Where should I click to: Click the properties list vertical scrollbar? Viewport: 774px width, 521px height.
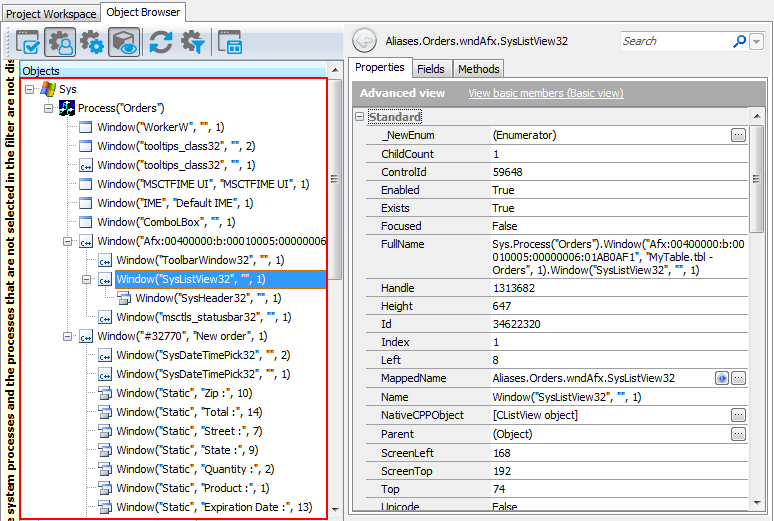pos(758,250)
